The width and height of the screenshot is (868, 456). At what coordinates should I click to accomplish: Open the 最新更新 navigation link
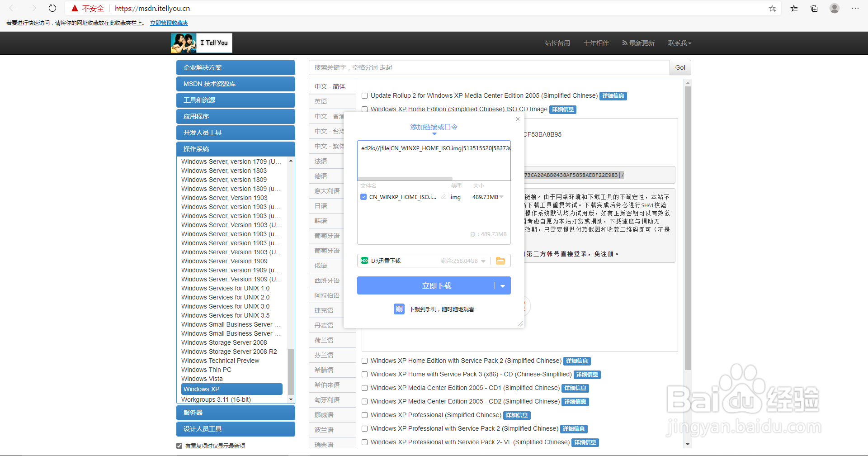pyautogui.click(x=638, y=43)
